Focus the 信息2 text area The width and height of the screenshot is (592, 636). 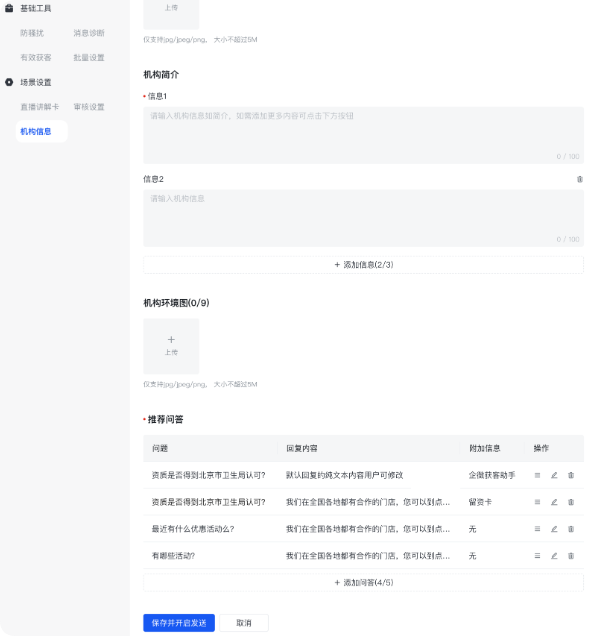point(363,218)
